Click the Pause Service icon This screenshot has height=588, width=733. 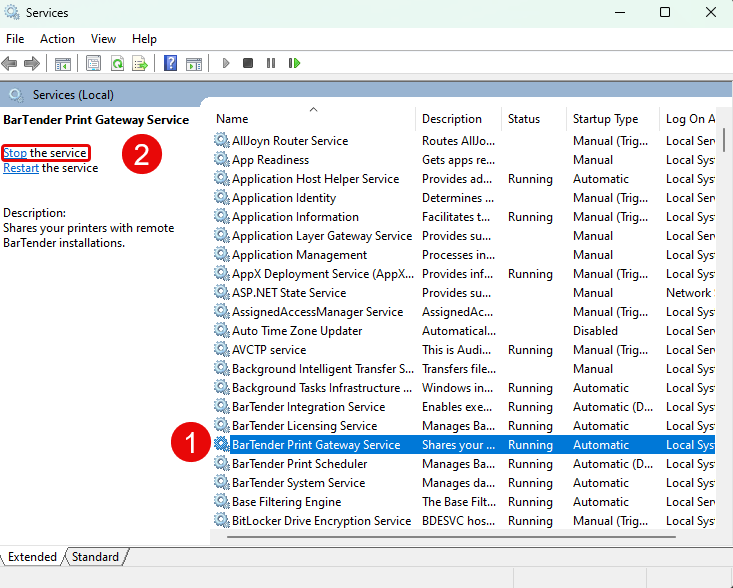coord(271,63)
